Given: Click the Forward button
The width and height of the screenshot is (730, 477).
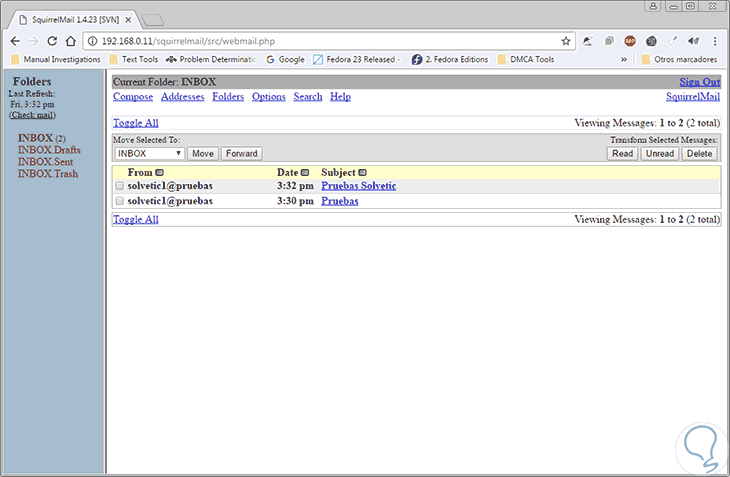Looking at the screenshot, I should (x=242, y=154).
